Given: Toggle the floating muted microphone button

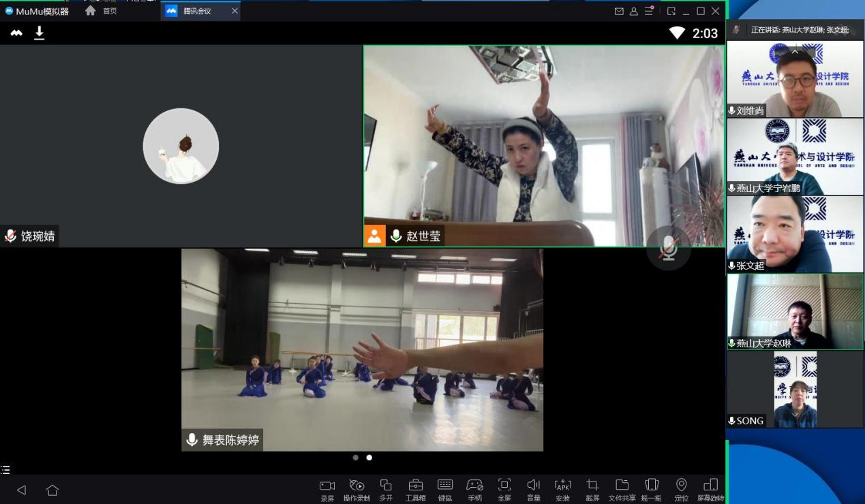Looking at the screenshot, I should pos(669,249).
